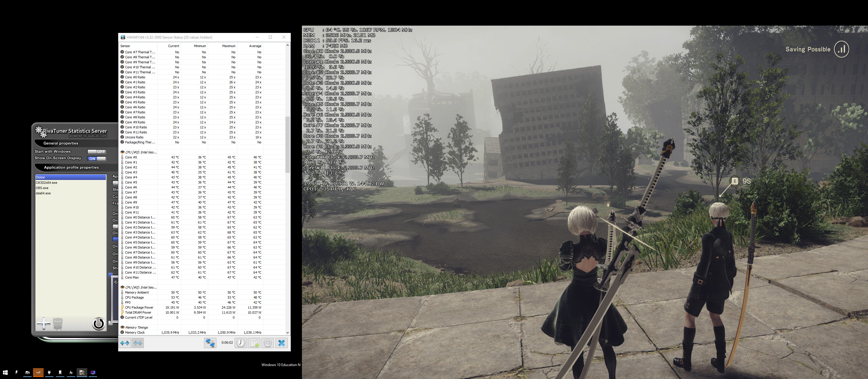Click the RivaTuner gears logo icon
868x379 pixels.
pos(41,132)
